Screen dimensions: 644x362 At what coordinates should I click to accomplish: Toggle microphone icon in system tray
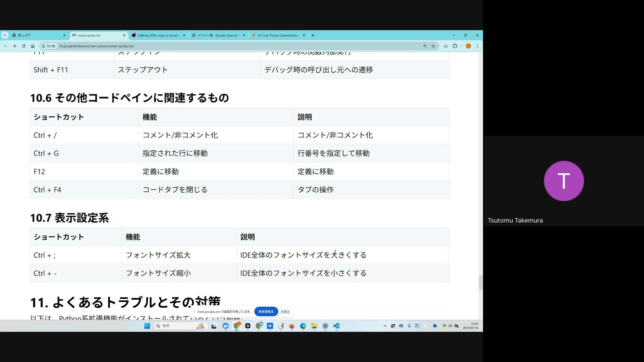(x=409, y=326)
